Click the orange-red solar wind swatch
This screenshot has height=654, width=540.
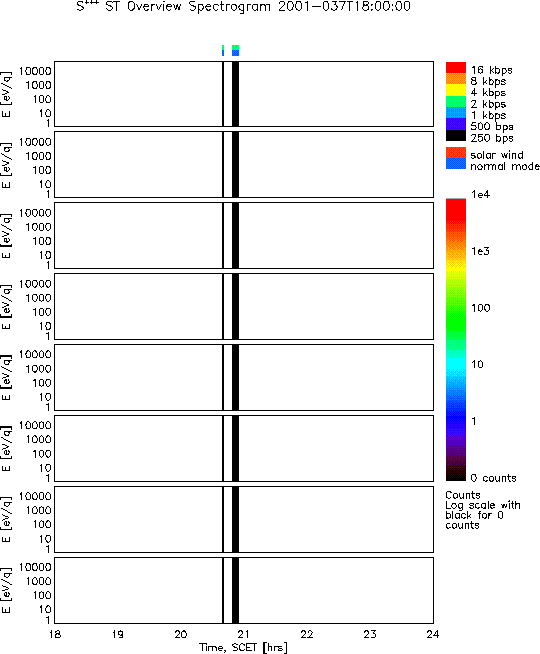[x=456, y=152]
